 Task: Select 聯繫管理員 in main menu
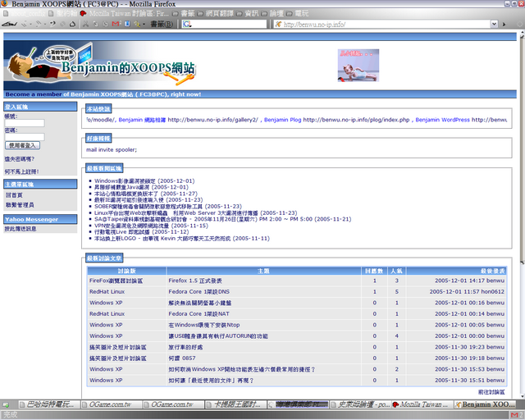(x=20, y=204)
